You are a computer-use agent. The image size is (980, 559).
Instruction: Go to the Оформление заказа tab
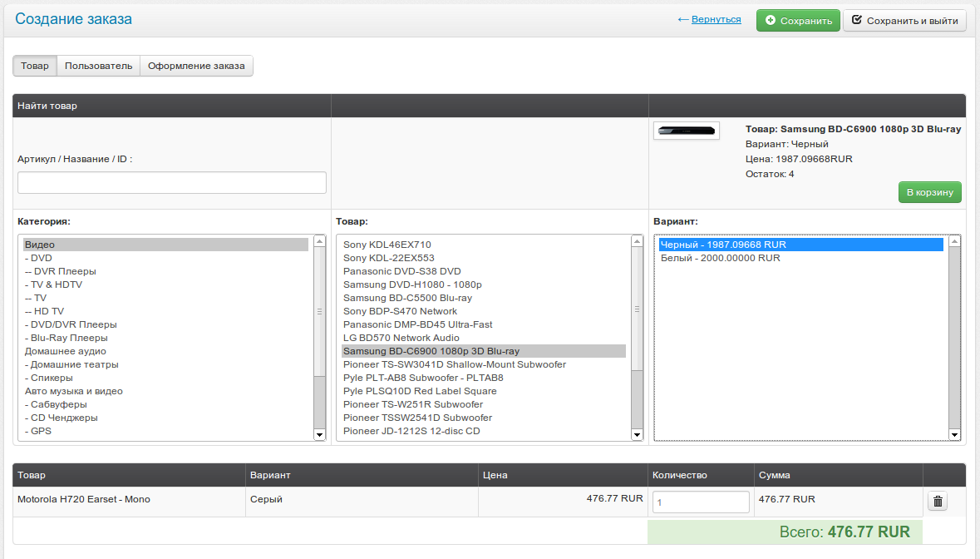(196, 66)
